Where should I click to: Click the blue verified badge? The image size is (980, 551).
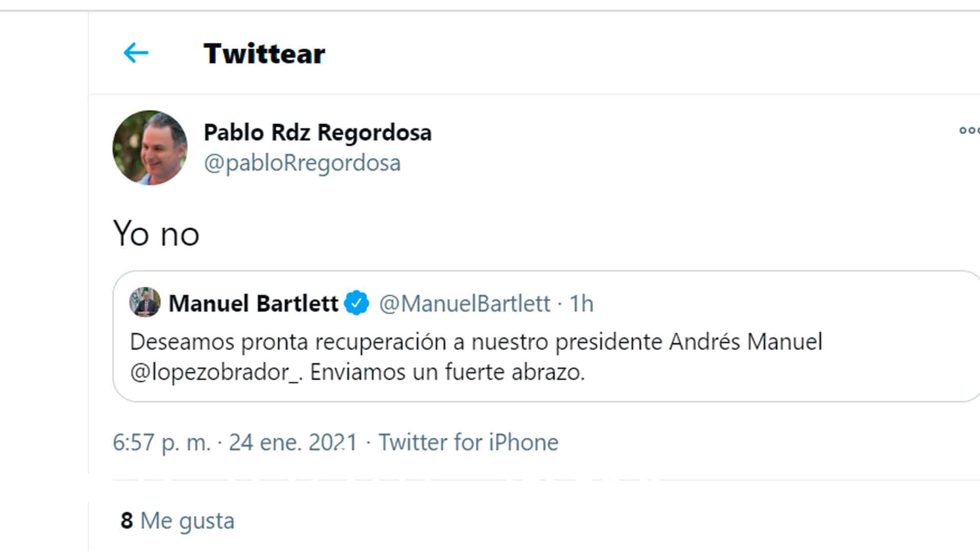[356, 303]
